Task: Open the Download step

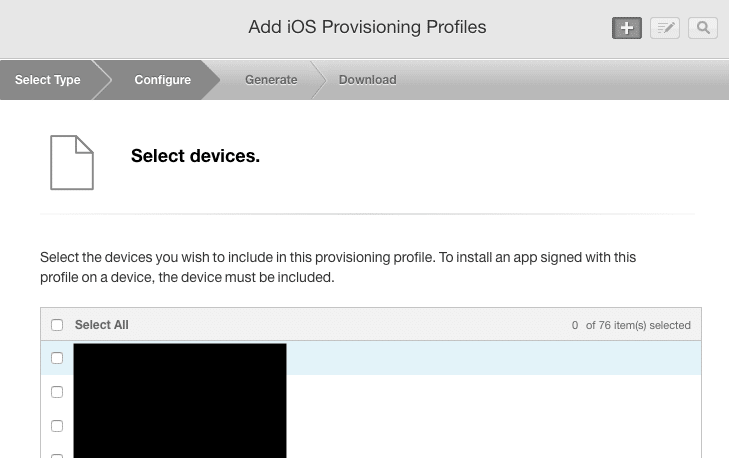Action: 367,80
